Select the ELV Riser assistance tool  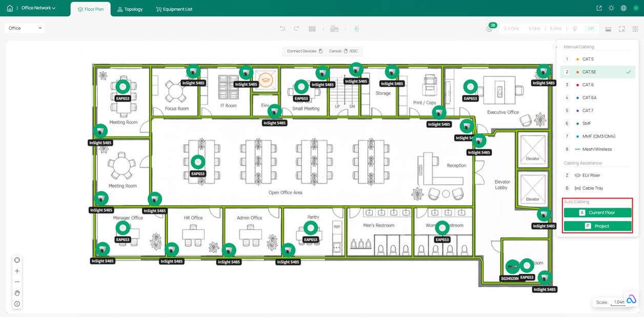pyautogui.click(x=598, y=175)
